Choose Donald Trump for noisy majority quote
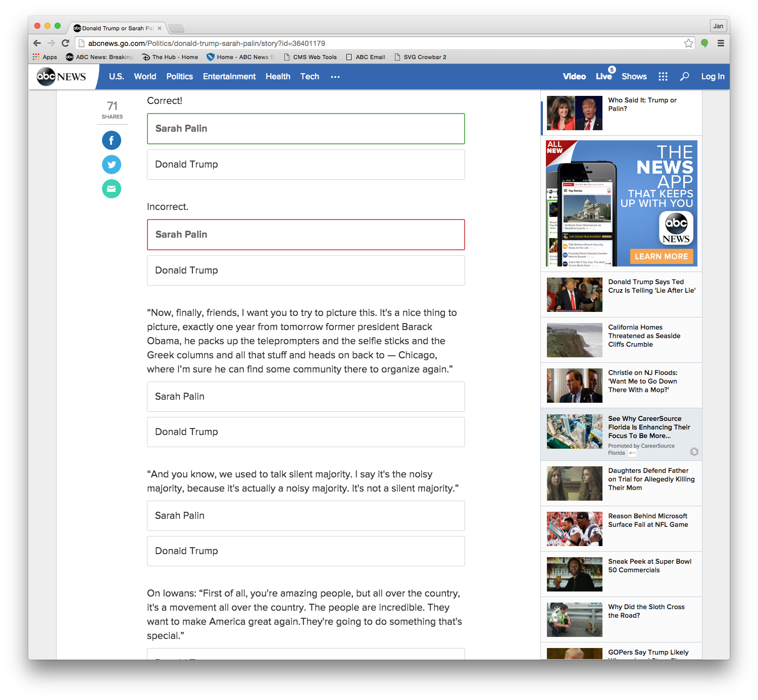 coord(306,551)
